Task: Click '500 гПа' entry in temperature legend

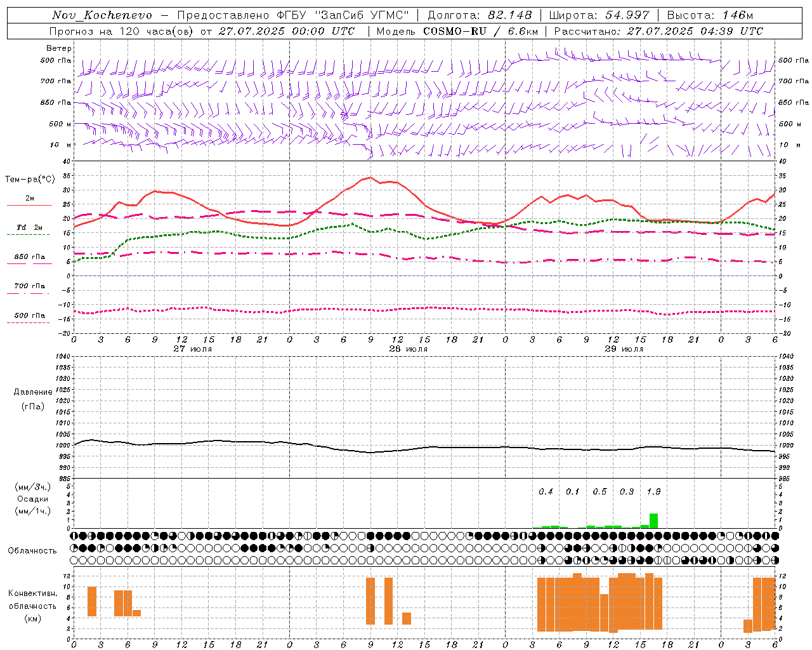Action: pyautogui.click(x=30, y=315)
